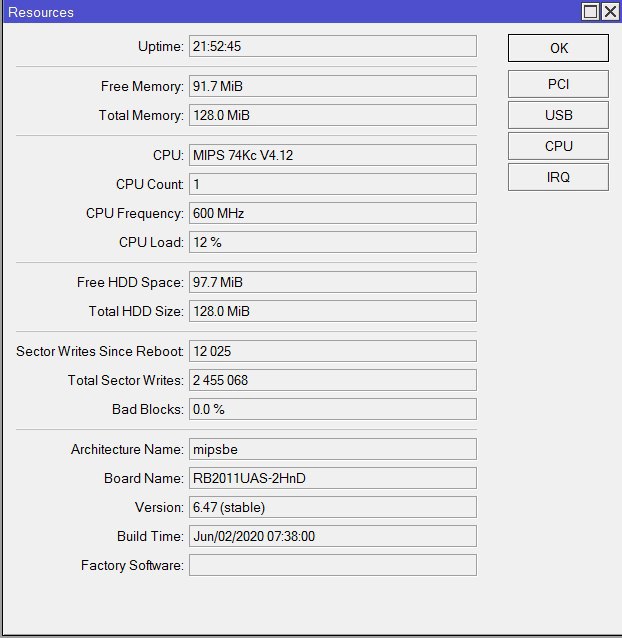Click the empty Factory Software field
The width and height of the screenshot is (622, 638).
333,565
